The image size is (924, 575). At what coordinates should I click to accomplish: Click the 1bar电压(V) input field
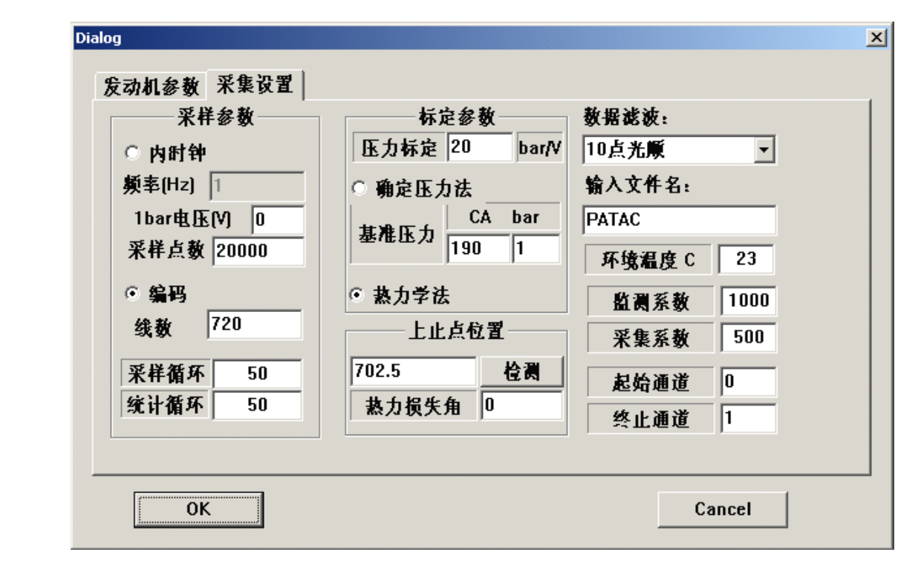click(x=278, y=219)
